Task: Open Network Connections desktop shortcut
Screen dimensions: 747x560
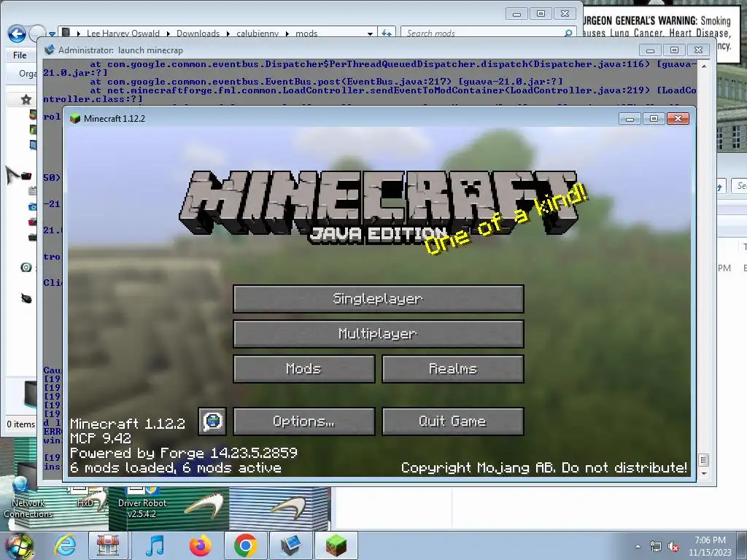Action: coord(28,497)
